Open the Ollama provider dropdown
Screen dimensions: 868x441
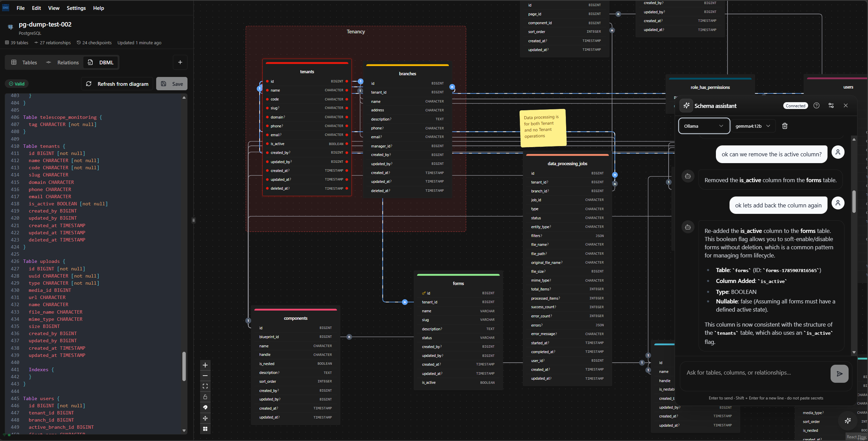pos(704,126)
